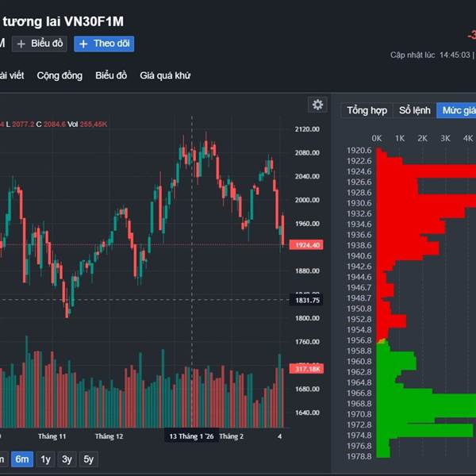Click the Theo dõi follow button

pos(104,44)
